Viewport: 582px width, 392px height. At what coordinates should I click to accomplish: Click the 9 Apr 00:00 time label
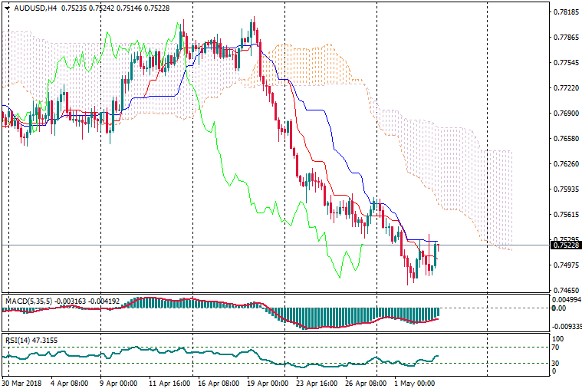point(118,382)
